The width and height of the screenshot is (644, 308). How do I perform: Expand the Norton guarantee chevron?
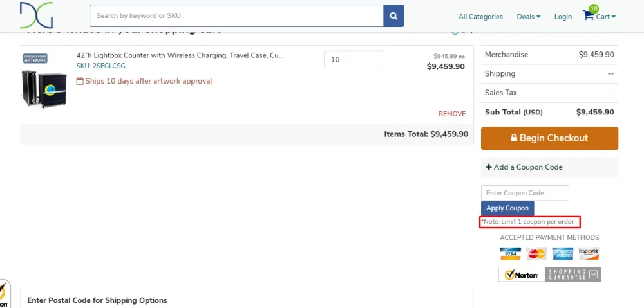pyautogui.click(x=593, y=275)
